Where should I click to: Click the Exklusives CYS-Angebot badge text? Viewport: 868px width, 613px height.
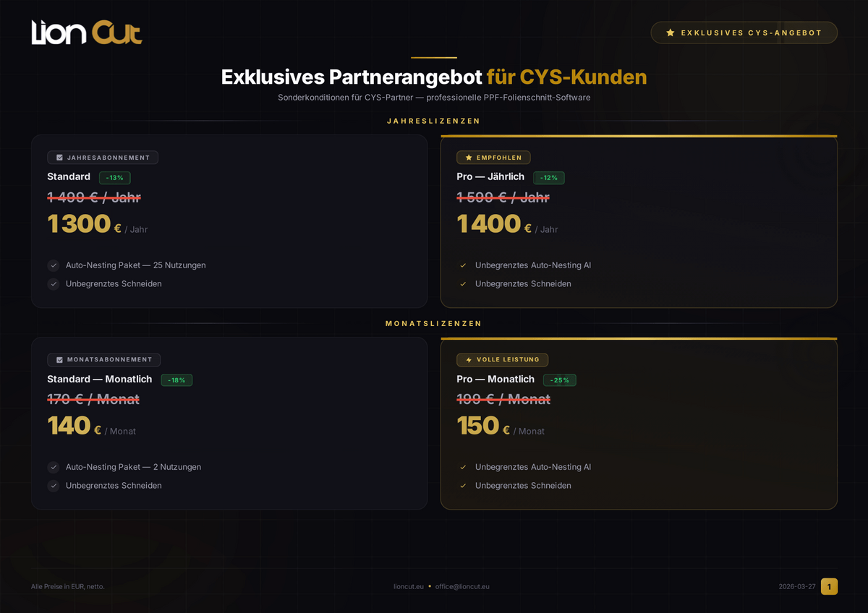click(x=751, y=33)
